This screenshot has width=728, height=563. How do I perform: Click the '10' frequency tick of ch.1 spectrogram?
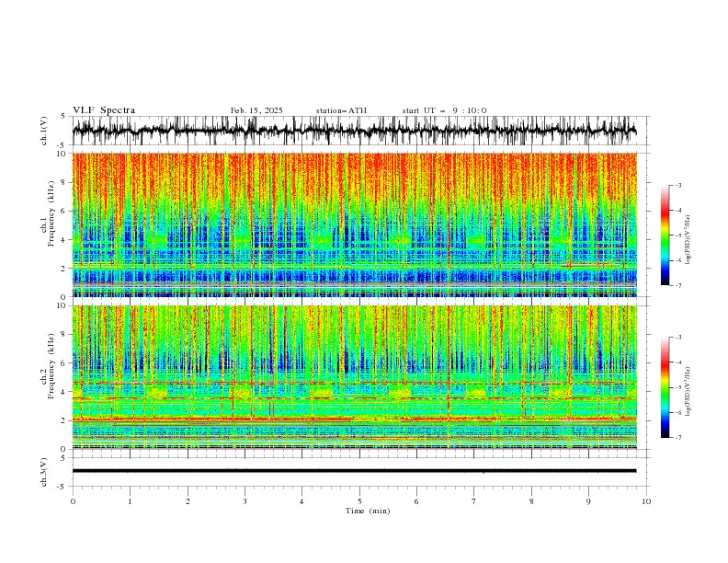[63, 153]
